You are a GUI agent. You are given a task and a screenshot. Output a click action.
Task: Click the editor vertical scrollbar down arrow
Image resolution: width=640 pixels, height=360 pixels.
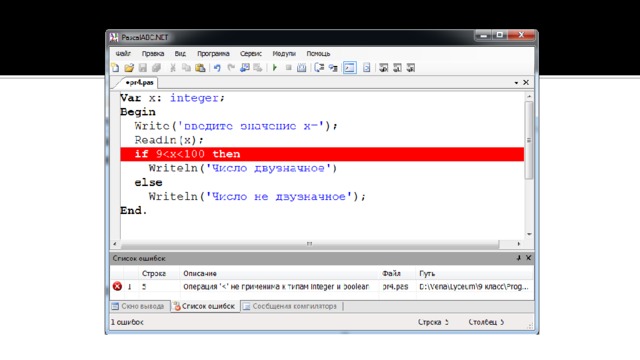[529, 234]
